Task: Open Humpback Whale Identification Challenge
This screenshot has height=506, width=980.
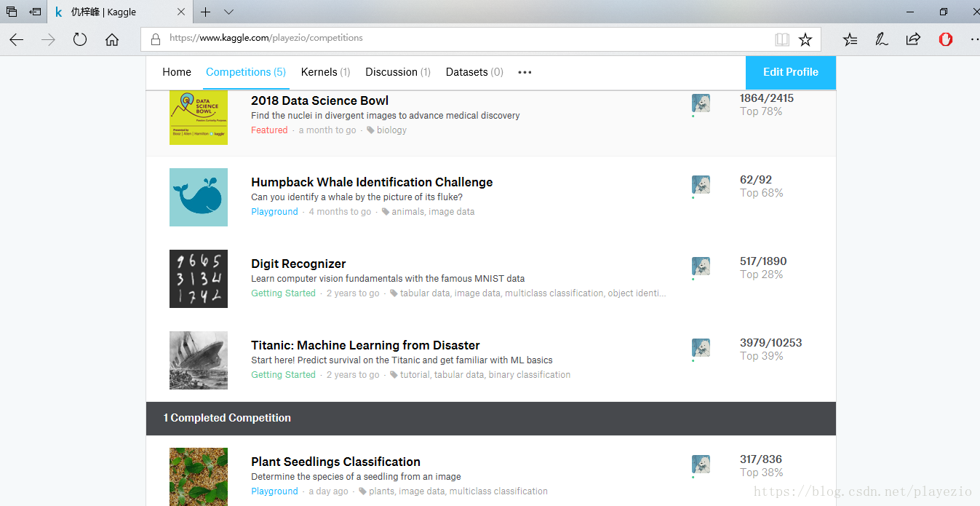Action: point(372,182)
